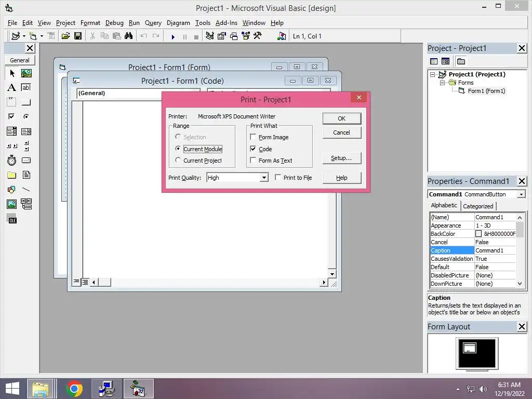Select the TextBox tool
The height and width of the screenshot is (399, 532).
tap(26, 87)
